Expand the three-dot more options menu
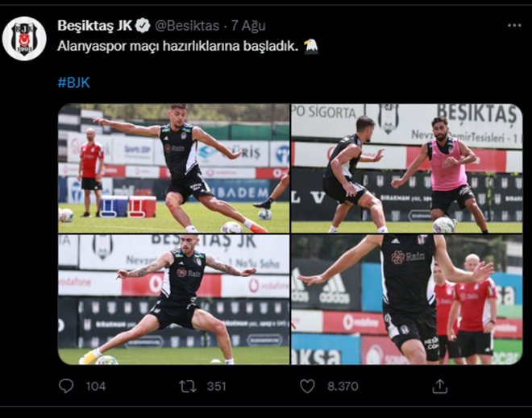The width and height of the screenshot is (532, 418). tap(514, 26)
